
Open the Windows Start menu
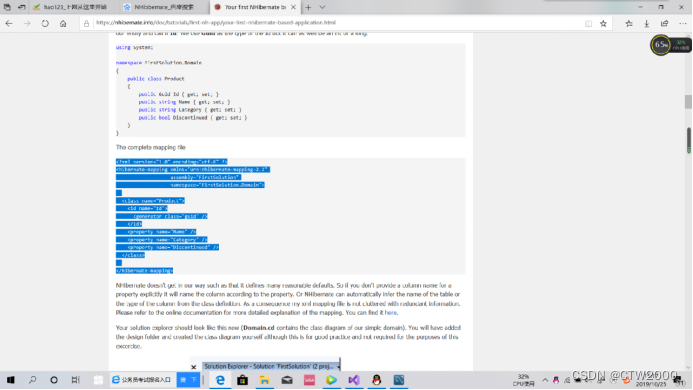[11, 380]
